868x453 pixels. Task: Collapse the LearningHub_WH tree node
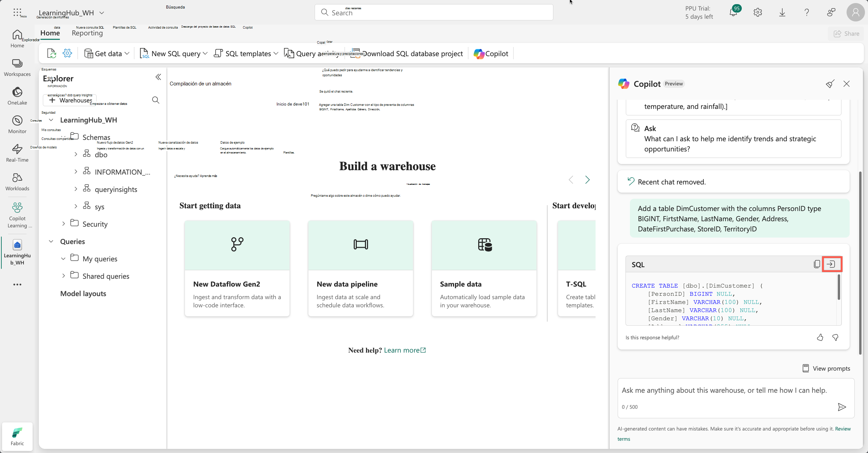coord(51,120)
